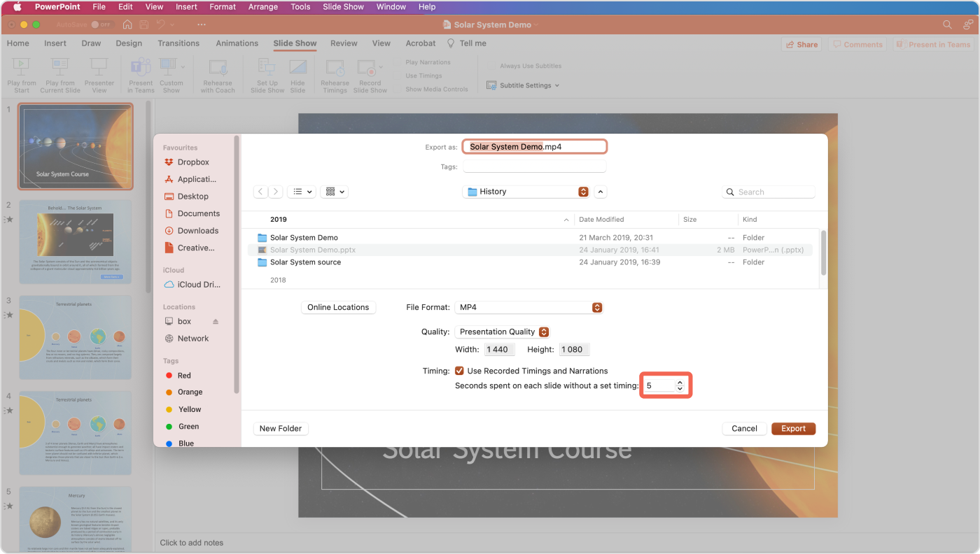Click the undo arrow in title bar

click(161, 24)
